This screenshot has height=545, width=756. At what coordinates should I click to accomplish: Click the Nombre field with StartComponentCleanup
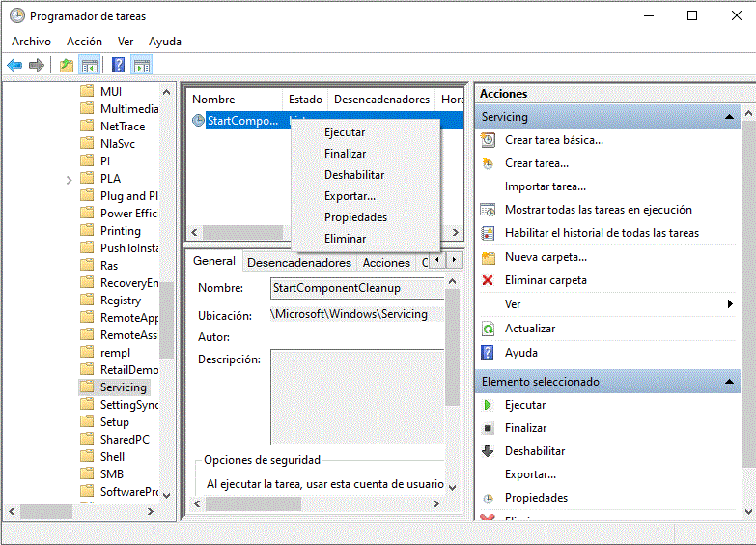355,288
